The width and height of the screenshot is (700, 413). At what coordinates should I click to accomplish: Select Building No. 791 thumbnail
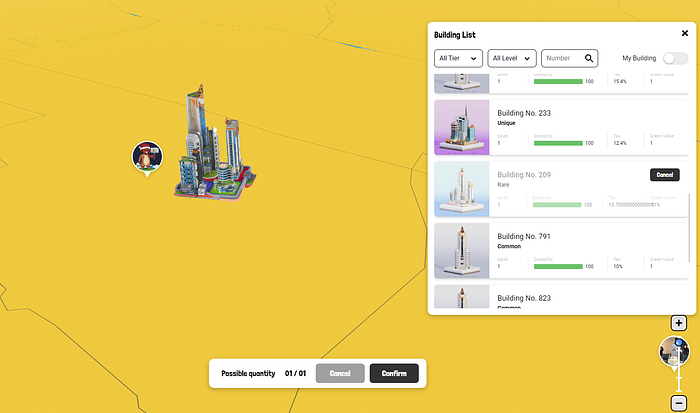coord(462,250)
